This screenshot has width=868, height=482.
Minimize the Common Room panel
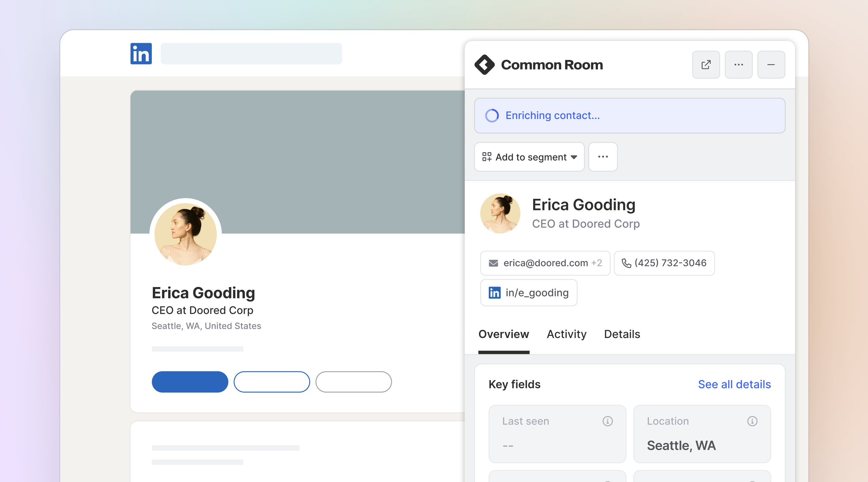click(771, 65)
